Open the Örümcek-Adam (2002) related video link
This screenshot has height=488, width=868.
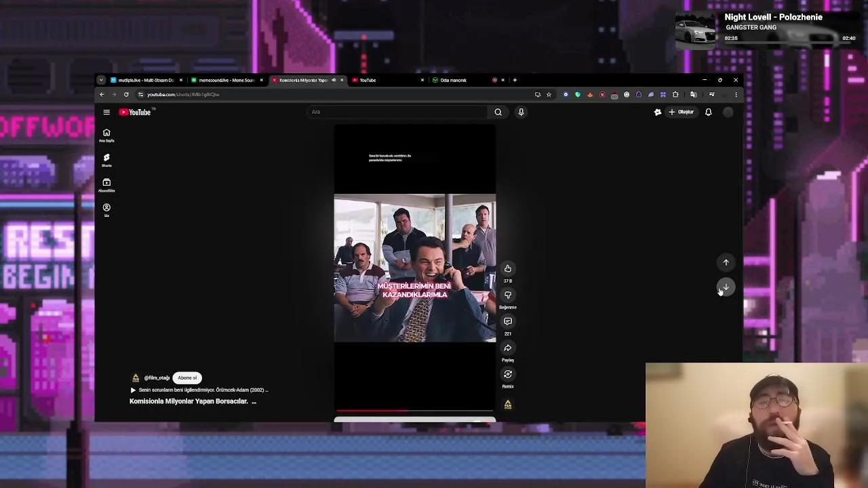click(x=200, y=390)
